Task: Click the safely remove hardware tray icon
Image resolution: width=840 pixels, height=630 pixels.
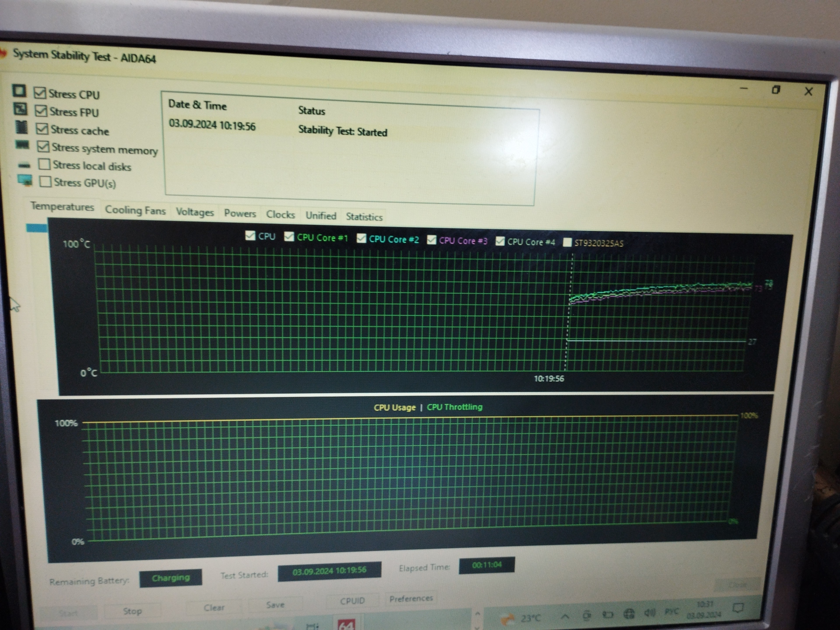Action: point(587,616)
